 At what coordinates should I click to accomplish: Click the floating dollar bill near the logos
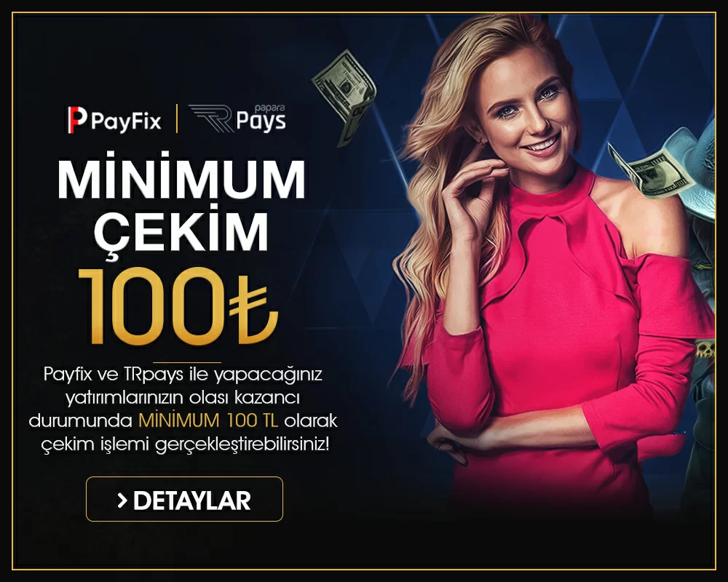345,97
